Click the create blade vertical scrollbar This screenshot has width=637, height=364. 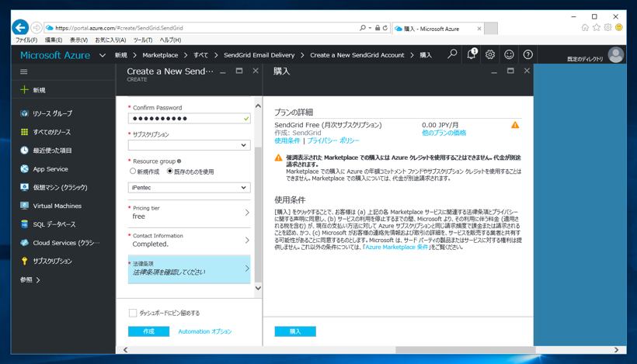click(x=258, y=215)
